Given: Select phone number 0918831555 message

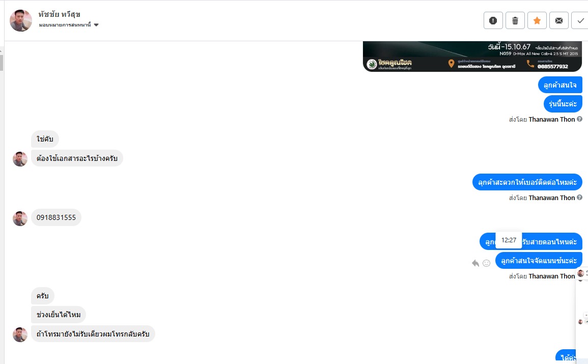Looking at the screenshot, I should pyautogui.click(x=56, y=217).
